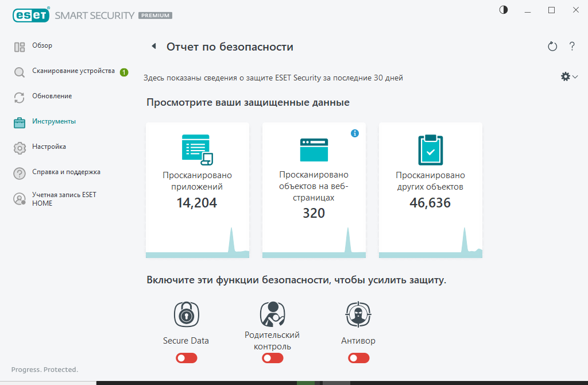The image size is (588, 385).
Task: Click the Secure Data label
Action: [186, 341]
